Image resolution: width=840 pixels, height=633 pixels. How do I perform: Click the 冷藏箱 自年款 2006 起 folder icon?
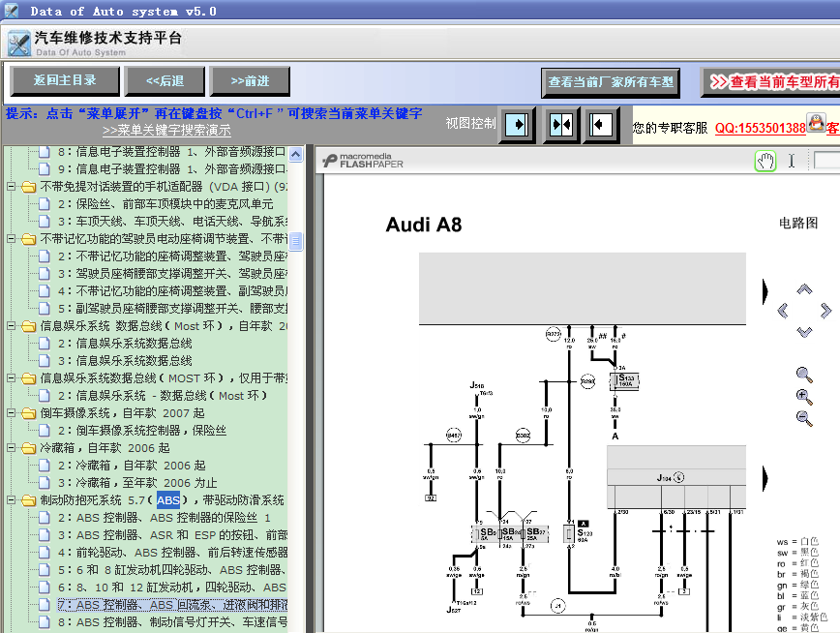point(28,447)
